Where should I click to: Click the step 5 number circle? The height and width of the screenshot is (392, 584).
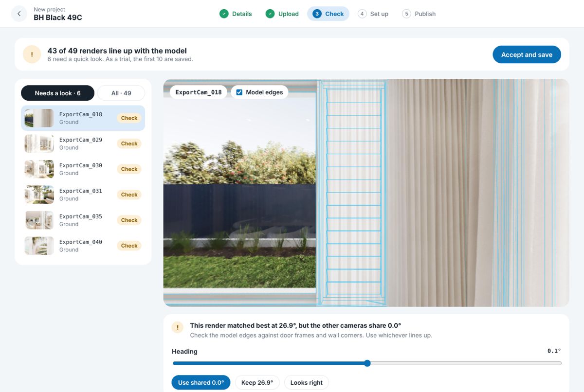[x=406, y=14]
